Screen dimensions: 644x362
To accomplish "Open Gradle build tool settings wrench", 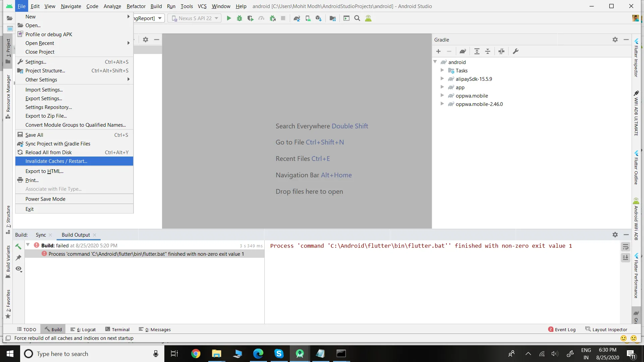I will click(x=516, y=51).
